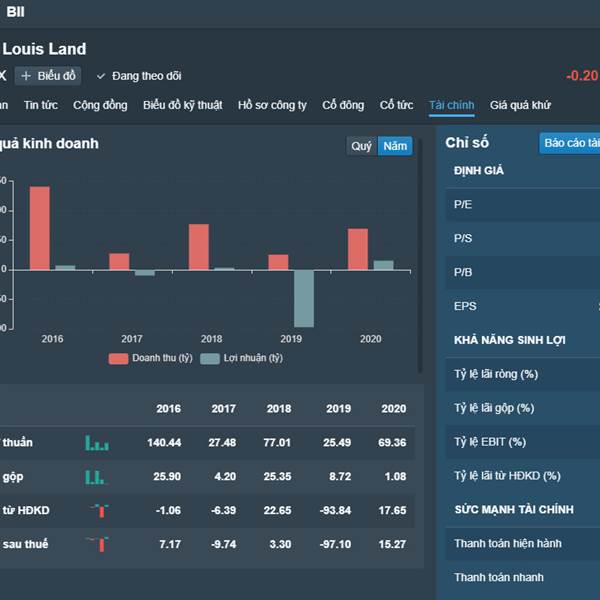Click the Báo cáo tài chính button
Image resolution: width=600 pixels, height=600 pixels.
pos(570,143)
